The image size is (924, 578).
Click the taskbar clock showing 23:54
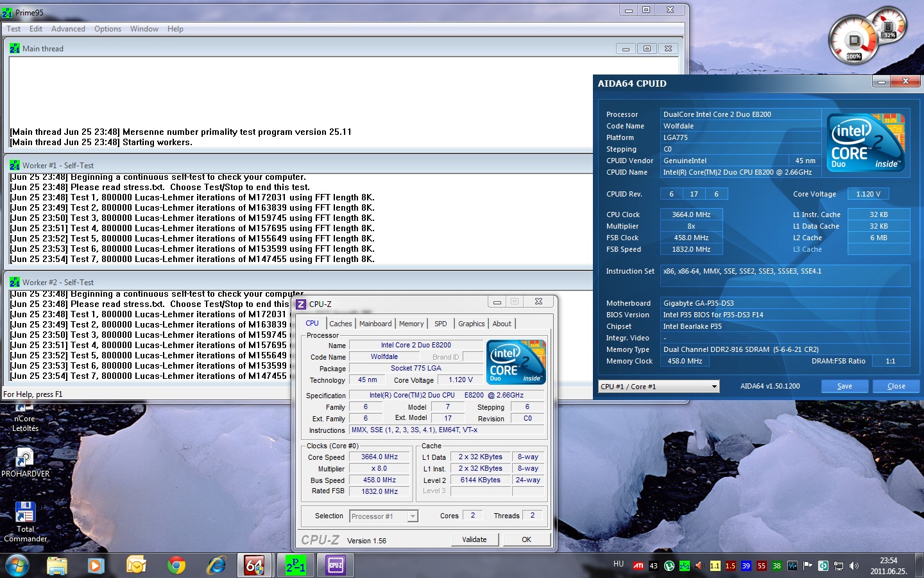889,566
